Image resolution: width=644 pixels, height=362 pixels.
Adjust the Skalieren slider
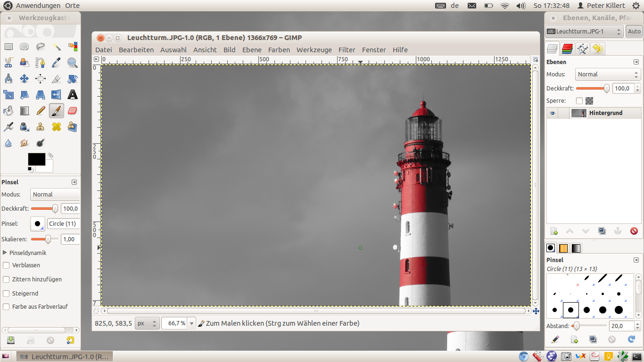click(45, 239)
